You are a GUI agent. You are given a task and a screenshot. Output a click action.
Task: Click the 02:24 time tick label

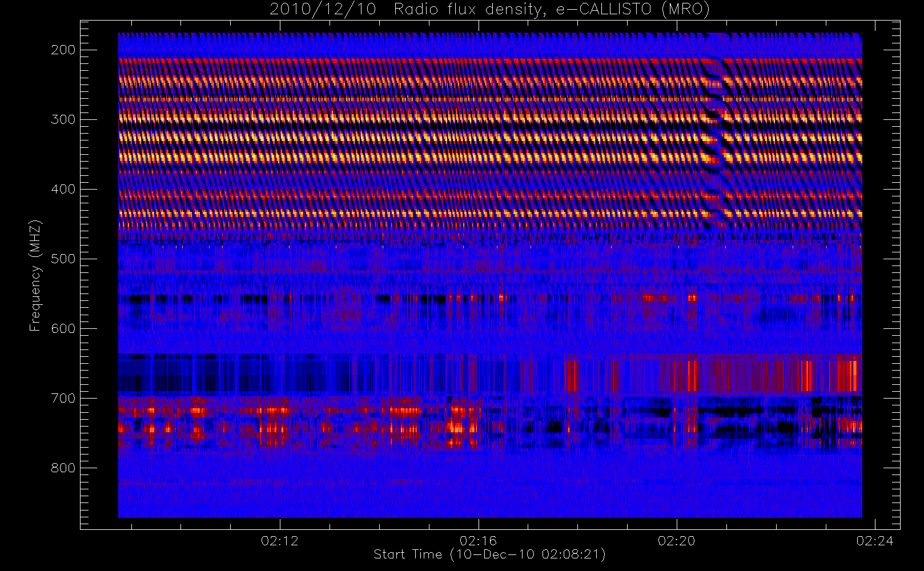tap(875, 541)
